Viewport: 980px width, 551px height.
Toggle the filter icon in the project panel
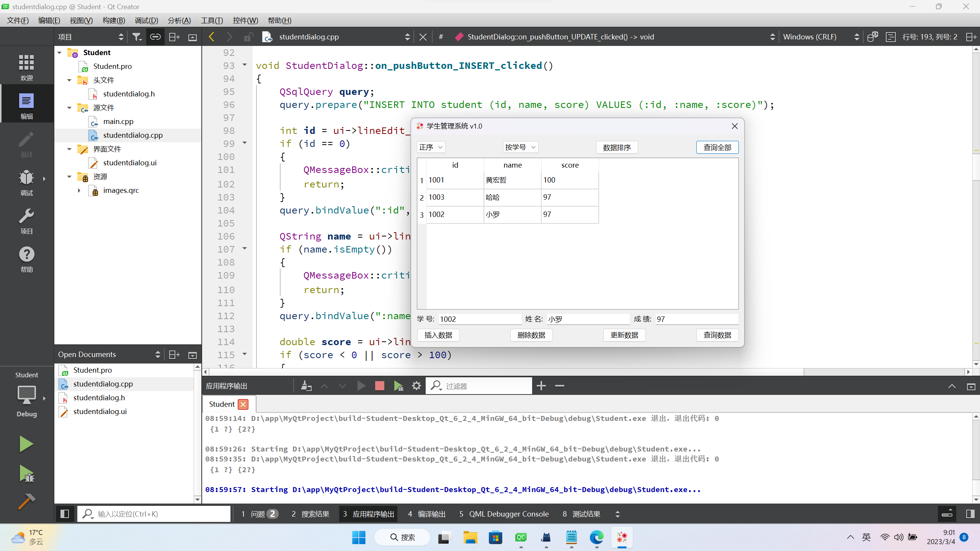137,36
